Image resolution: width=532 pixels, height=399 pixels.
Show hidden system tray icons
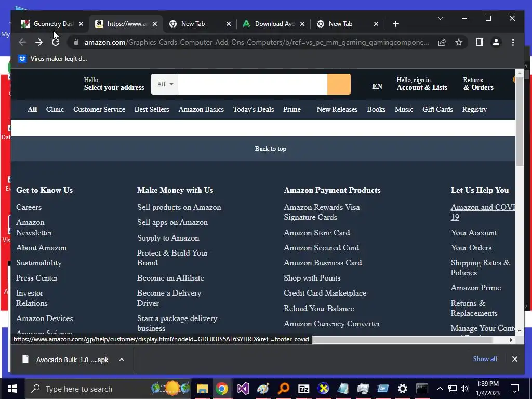click(x=440, y=389)
